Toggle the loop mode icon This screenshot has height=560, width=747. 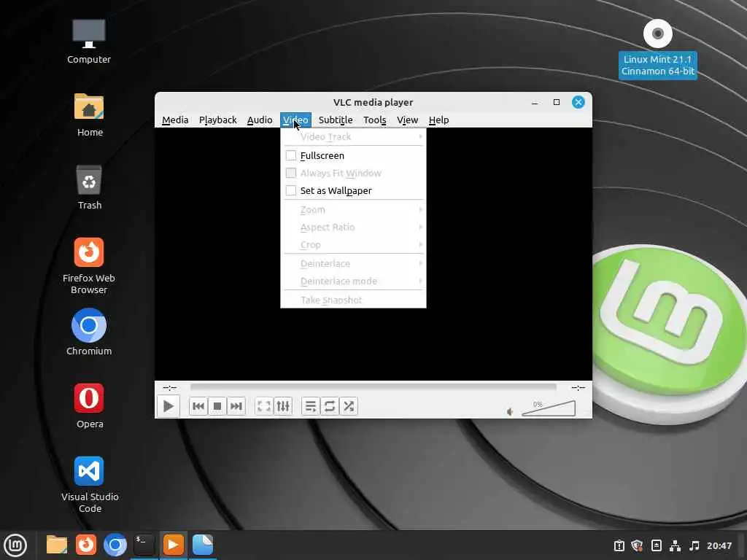click(x=330, y=406)
